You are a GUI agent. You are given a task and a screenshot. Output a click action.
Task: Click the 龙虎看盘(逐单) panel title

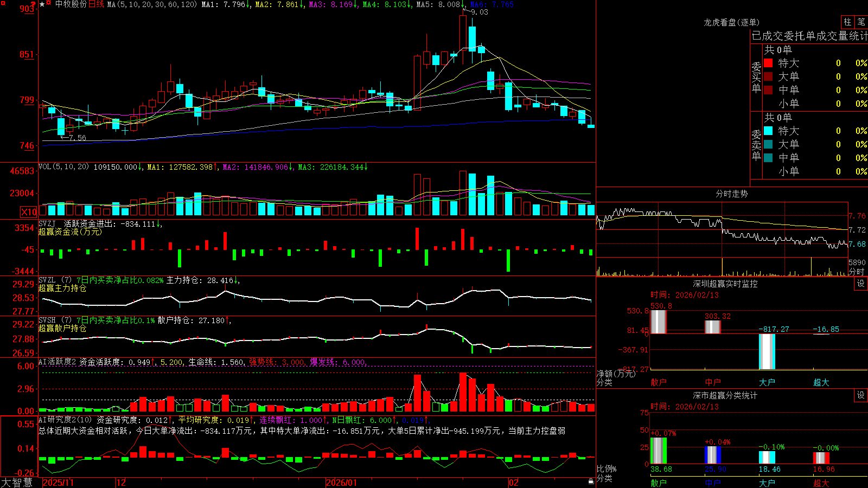[731, 22]
